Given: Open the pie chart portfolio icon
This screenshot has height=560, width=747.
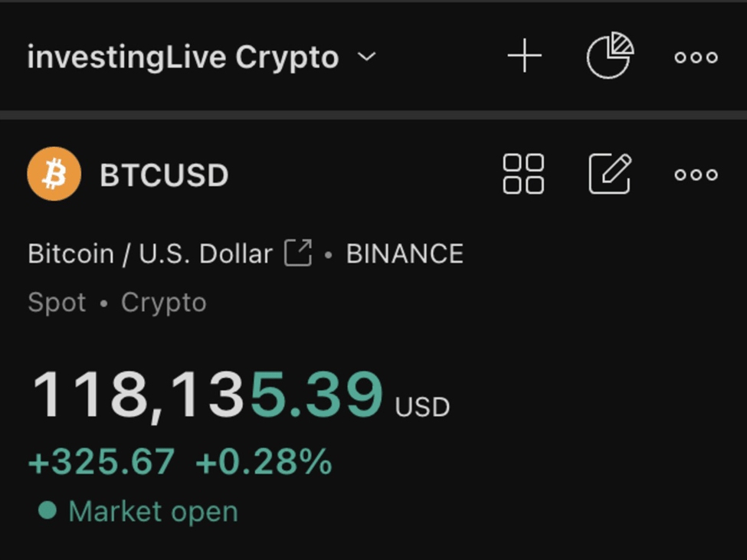Looking at the screenshot, I should pos(609,55).
